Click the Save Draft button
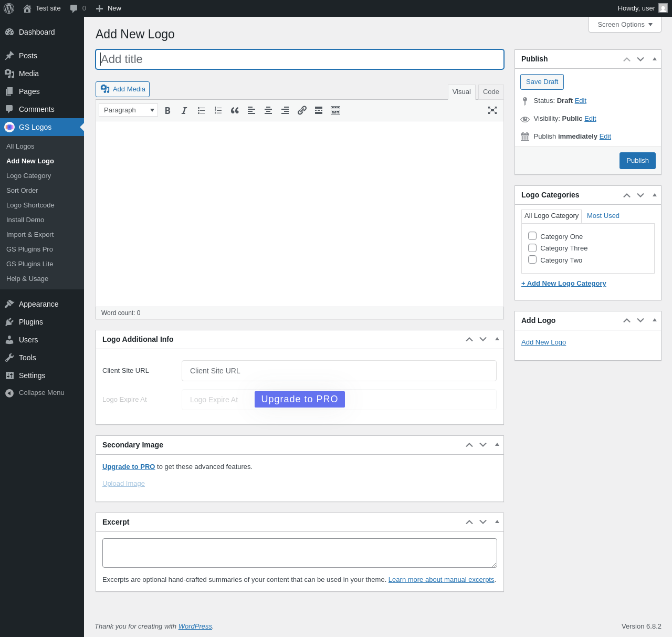672x637 pixels. pos(542,82)
